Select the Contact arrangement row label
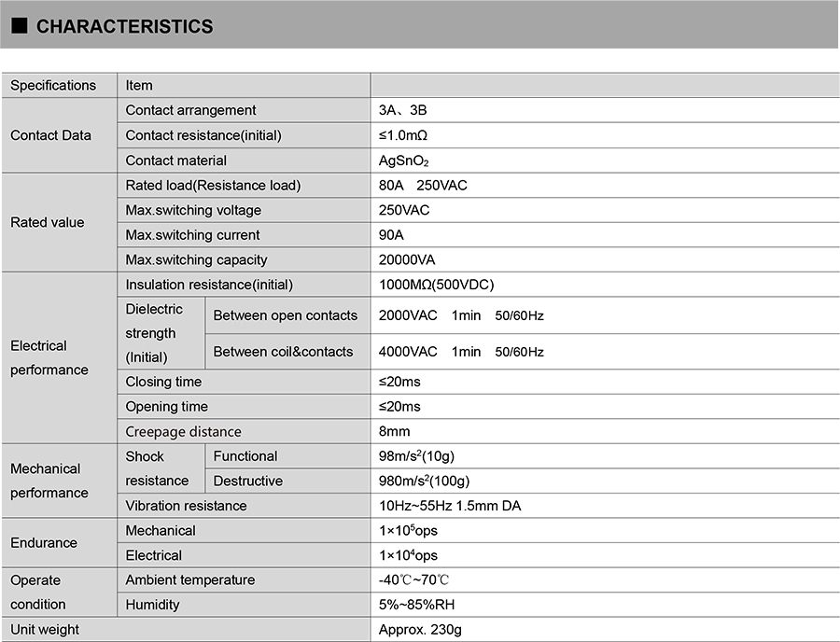The width and height of the screenshot is (840, 642). 190,110
